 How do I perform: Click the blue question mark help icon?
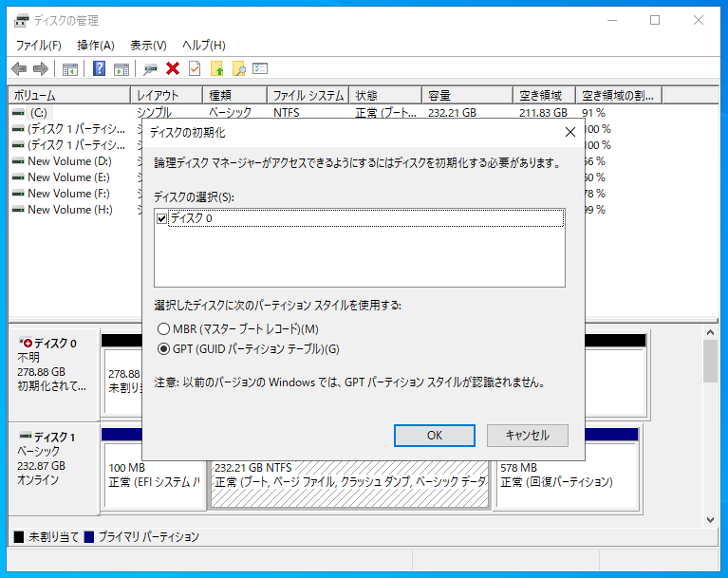tap(99, 68)
